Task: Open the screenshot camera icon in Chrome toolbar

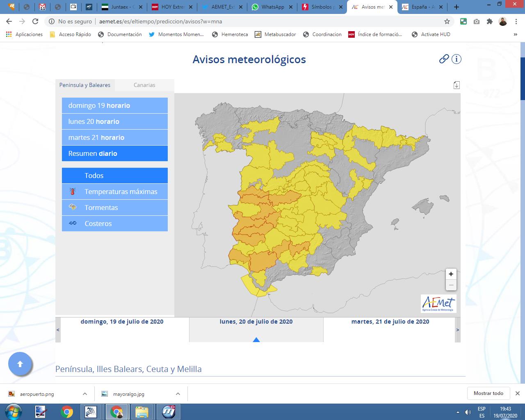Action: (x=477, y=21)
